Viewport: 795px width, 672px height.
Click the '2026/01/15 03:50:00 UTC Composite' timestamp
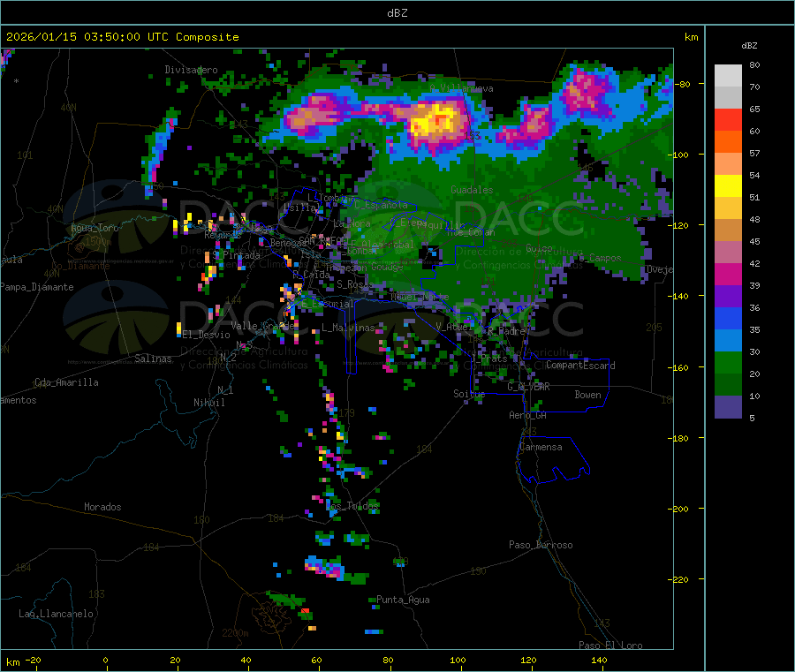point(122,37)
